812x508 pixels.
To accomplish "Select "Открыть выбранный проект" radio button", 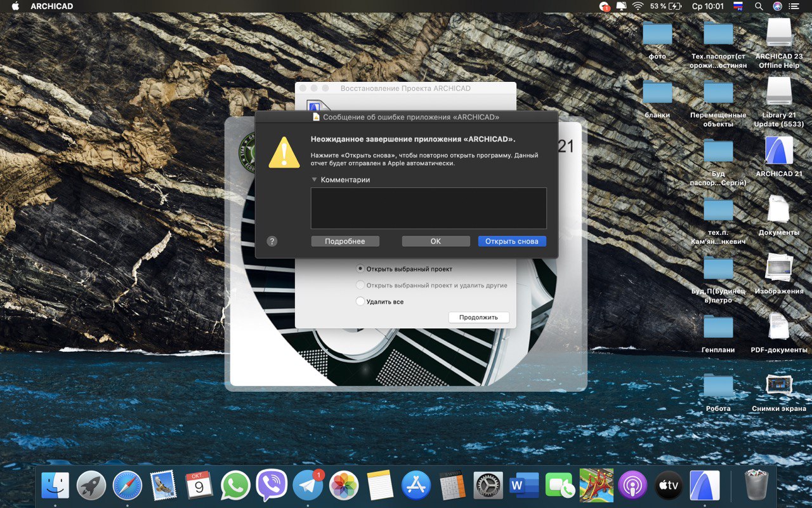I will pos(360,269).
